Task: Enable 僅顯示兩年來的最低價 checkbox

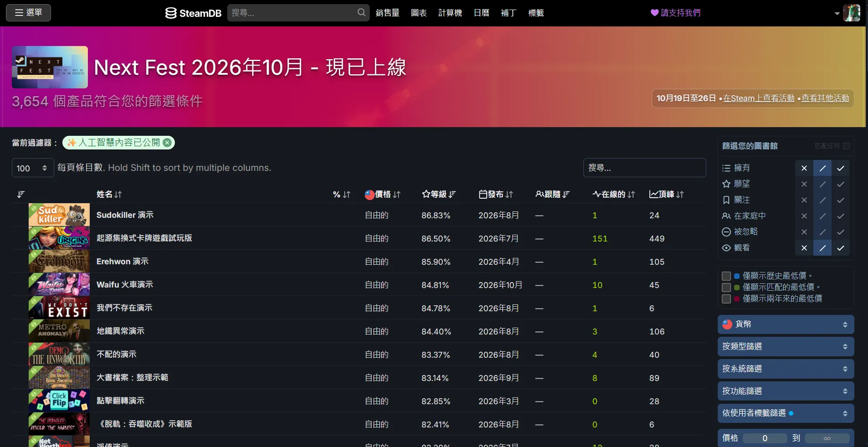Action: pos(726,298)
